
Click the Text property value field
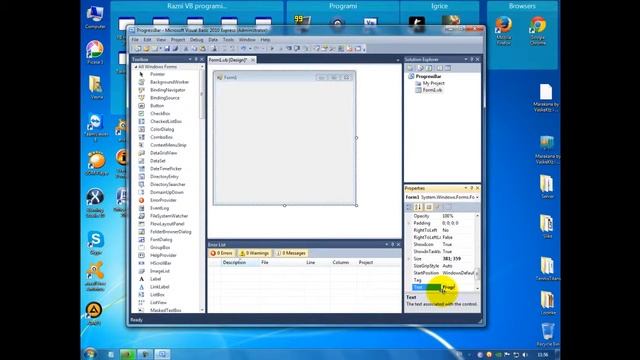click(x=458, y=287)
